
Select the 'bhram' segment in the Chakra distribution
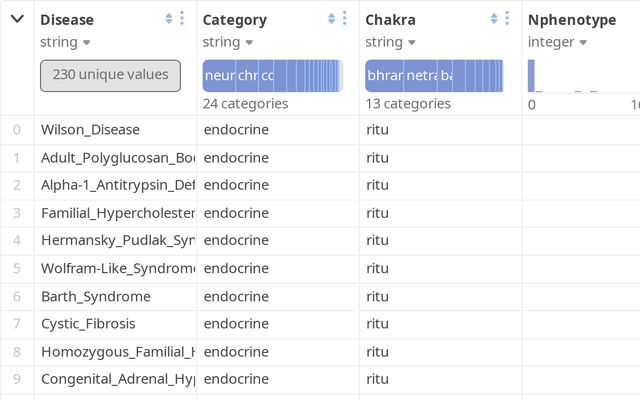382,76
